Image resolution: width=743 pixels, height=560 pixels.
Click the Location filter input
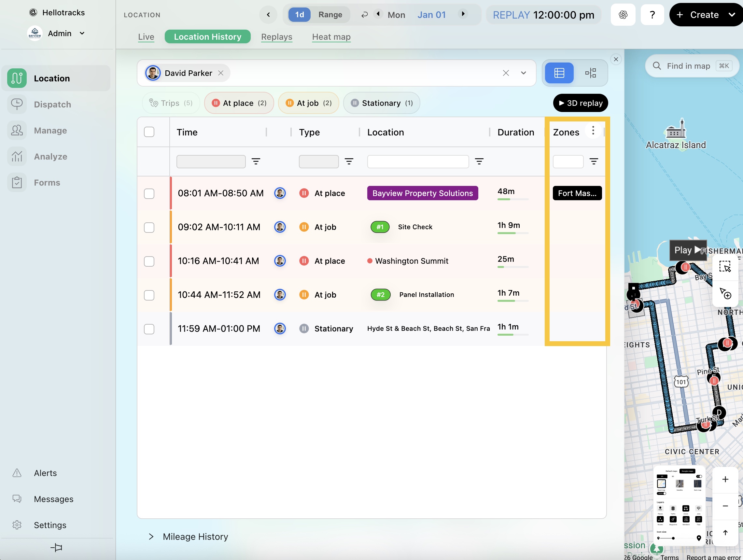[418, 161]
